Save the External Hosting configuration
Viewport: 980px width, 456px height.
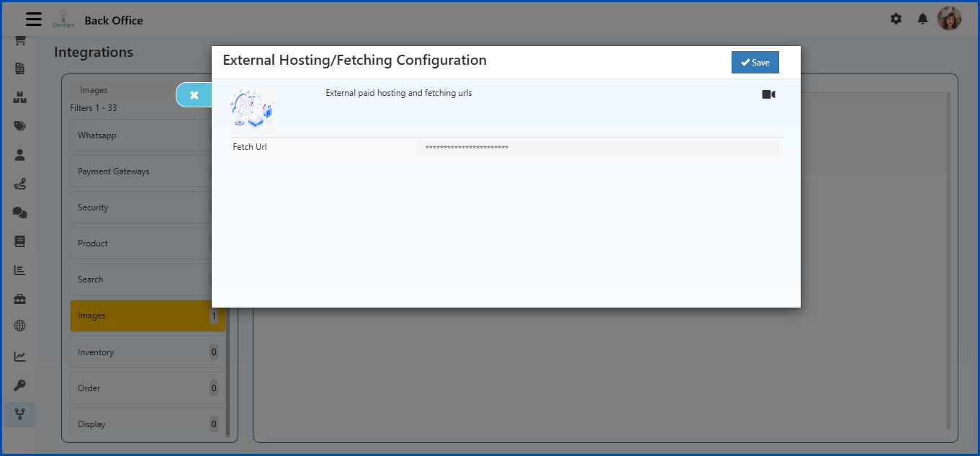(755, 62)
